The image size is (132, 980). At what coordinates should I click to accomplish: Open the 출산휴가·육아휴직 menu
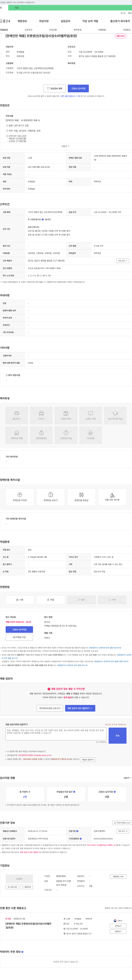click(120, 21)
